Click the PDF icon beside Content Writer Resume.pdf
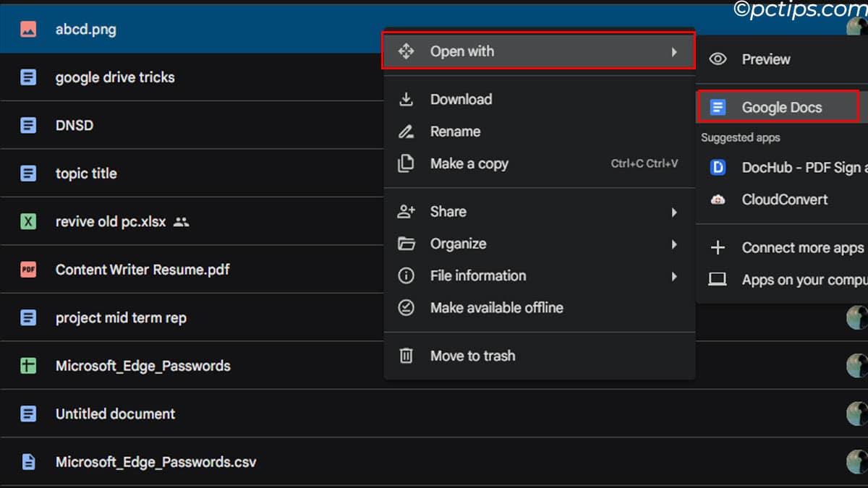The height and width of the screenshot is (488, 868). pyautogui.click(x=28, y=270)
